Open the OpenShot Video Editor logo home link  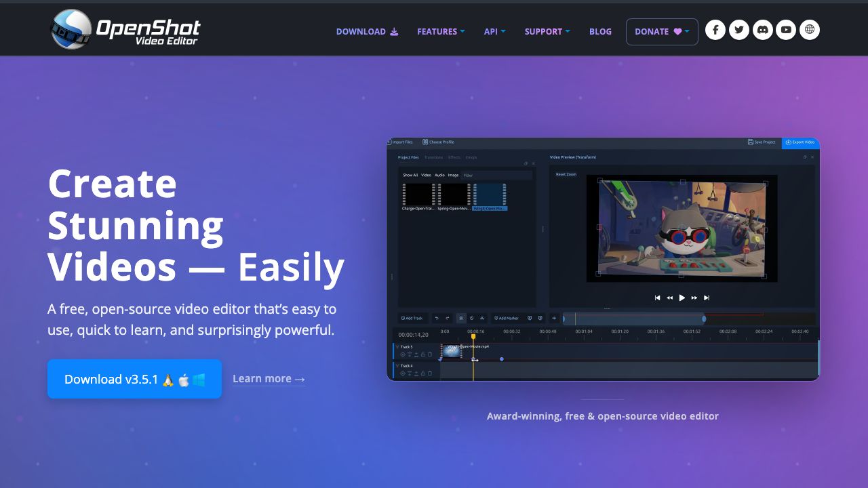coord(126,29)
